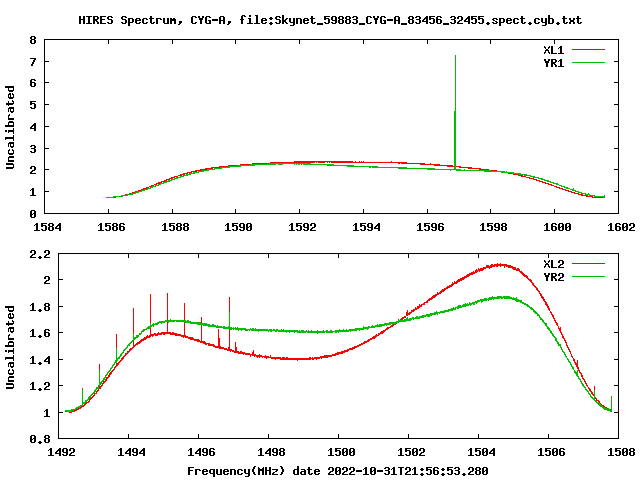Click the 1592 tick label

pyautogui.click(x=302, y=227)
